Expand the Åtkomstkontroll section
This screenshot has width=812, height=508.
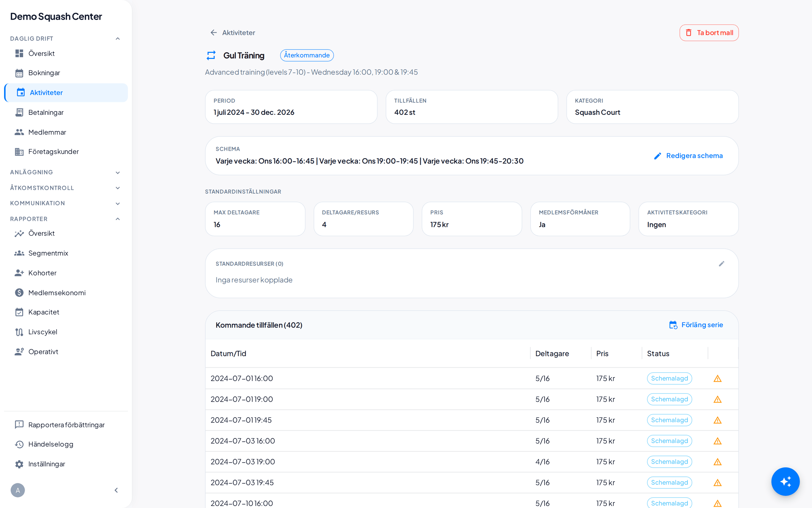pos(118,188)
